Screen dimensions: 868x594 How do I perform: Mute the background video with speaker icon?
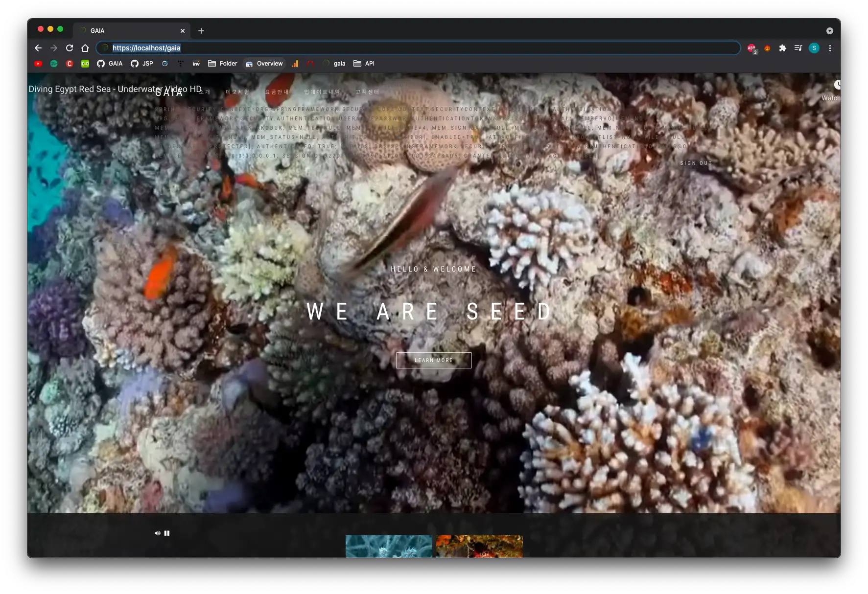[157, 533]
